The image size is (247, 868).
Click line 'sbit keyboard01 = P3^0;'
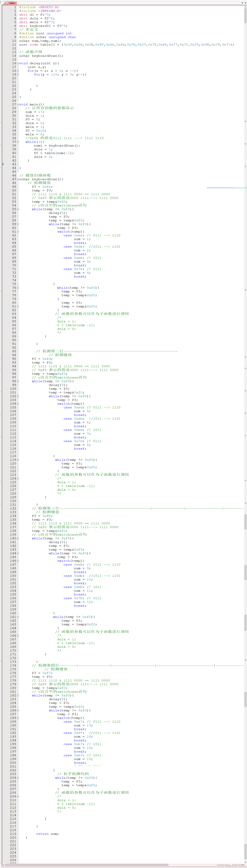click(43, 26)
